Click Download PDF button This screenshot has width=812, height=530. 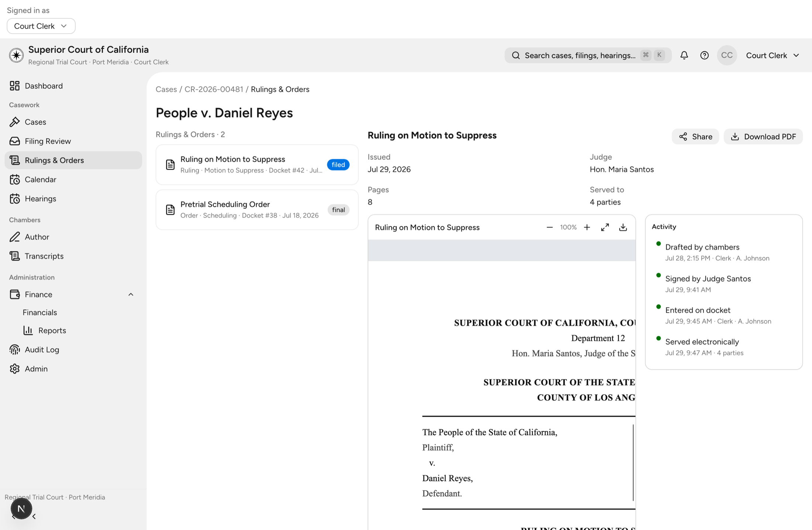point(763,137)
